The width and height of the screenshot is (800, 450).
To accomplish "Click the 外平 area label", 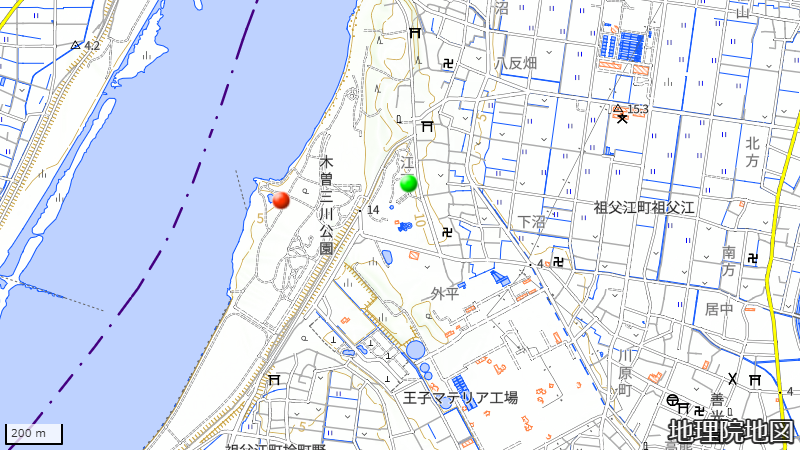I will (445, 293).
